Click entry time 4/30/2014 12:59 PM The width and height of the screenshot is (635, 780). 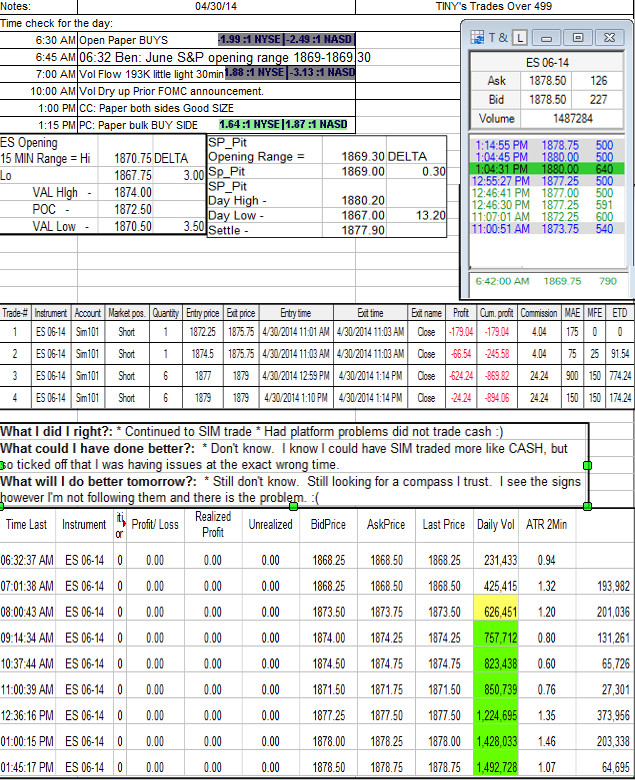pyautogui.click(x=296, y=376)
